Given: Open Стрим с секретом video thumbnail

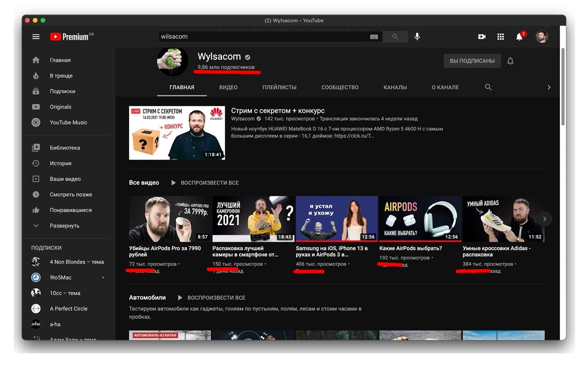Looking at the screenshot, I should point(177,133).
